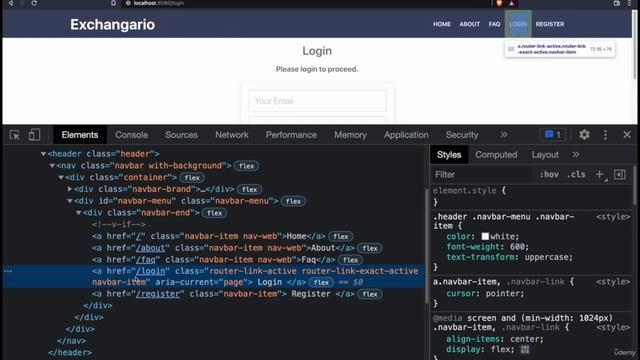Toggle :hov element state panel
The height and width of the screenshot is (360, 640).
549,175
